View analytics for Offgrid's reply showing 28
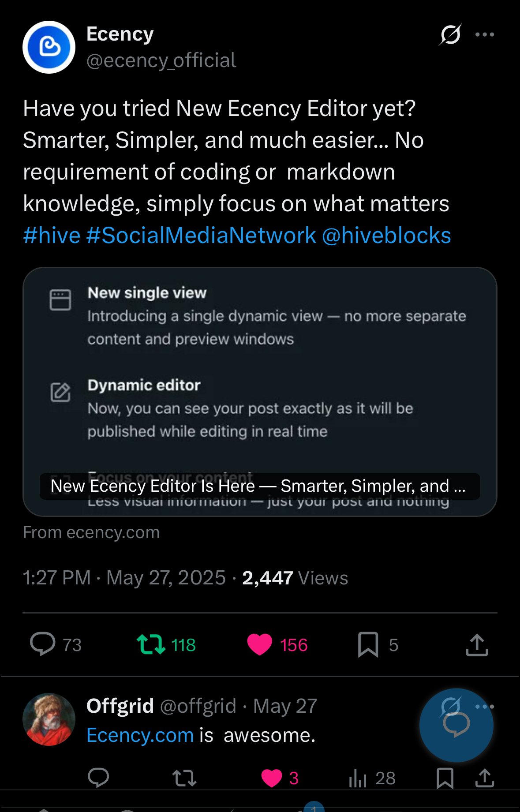The width and height of the screenshot is (520, 812). [x=358, y=778]
